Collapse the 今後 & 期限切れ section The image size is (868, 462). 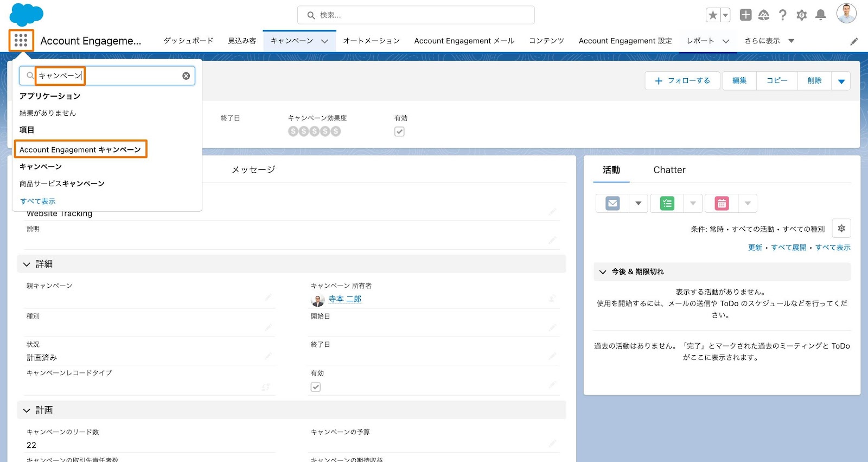click(603, 272)
